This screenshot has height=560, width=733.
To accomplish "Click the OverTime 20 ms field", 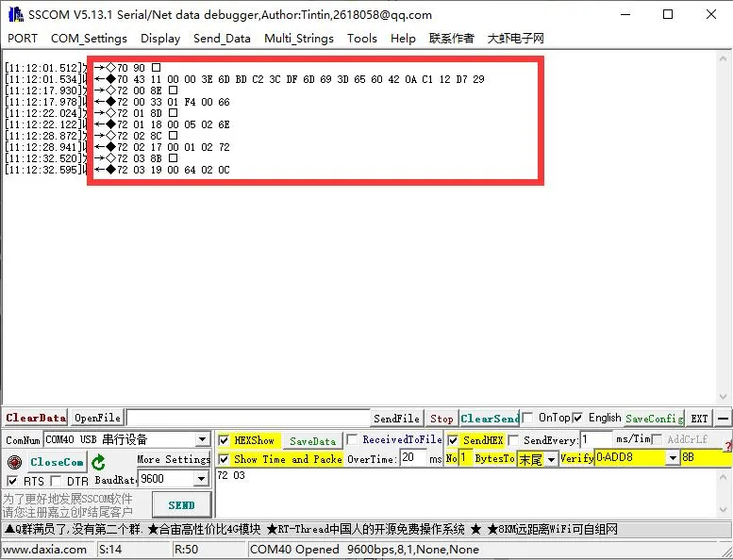I will coord(413,458).
